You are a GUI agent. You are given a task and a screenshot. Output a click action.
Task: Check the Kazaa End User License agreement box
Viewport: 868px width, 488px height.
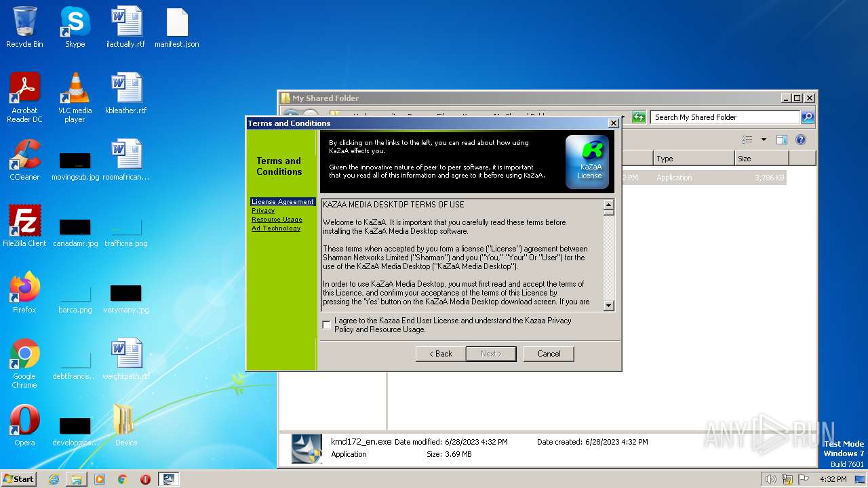coord(327,325)
